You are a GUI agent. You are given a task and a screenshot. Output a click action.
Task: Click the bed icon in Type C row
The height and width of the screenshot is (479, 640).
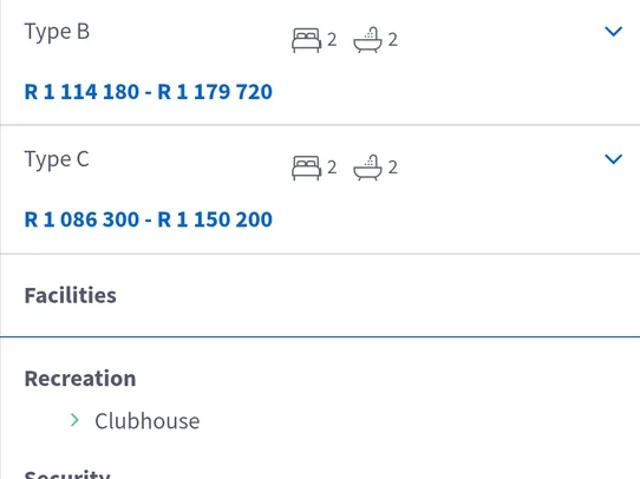(x=306, y=167)
